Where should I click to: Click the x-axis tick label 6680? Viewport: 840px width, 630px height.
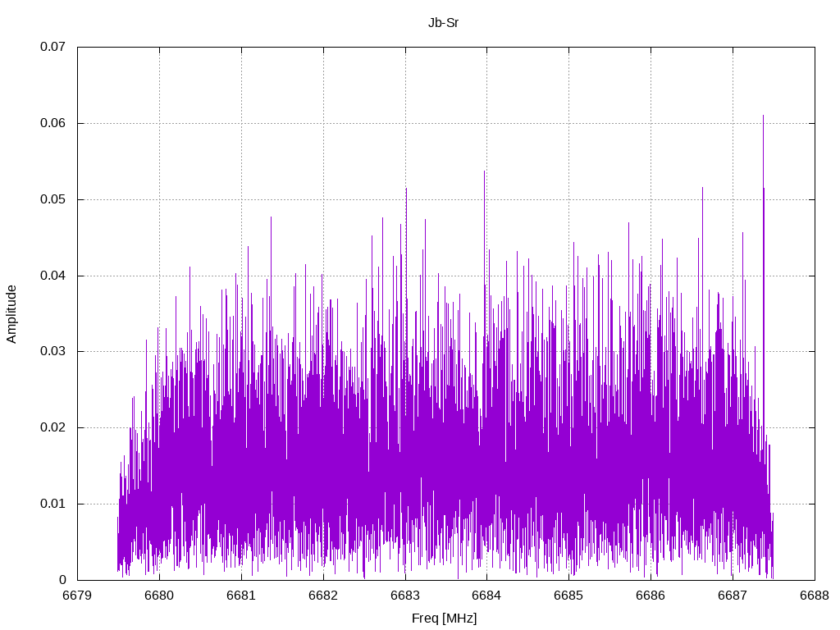coord(160,596)
